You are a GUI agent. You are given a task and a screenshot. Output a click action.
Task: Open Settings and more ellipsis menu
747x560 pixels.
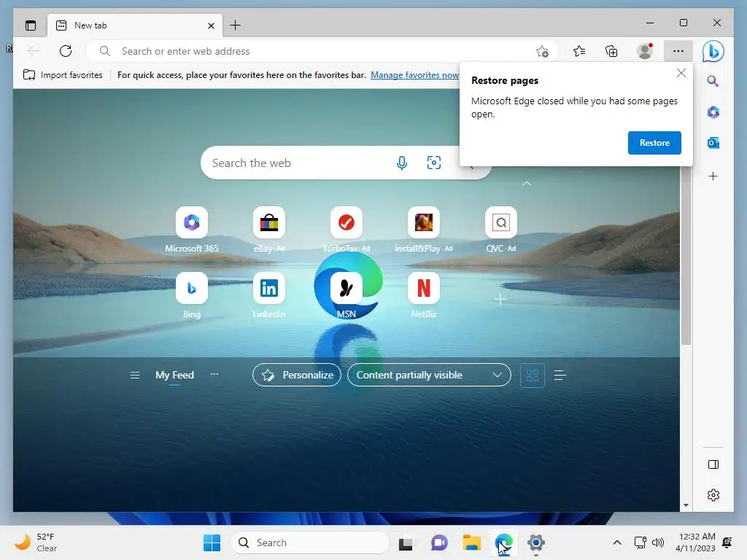click(678, 51)
